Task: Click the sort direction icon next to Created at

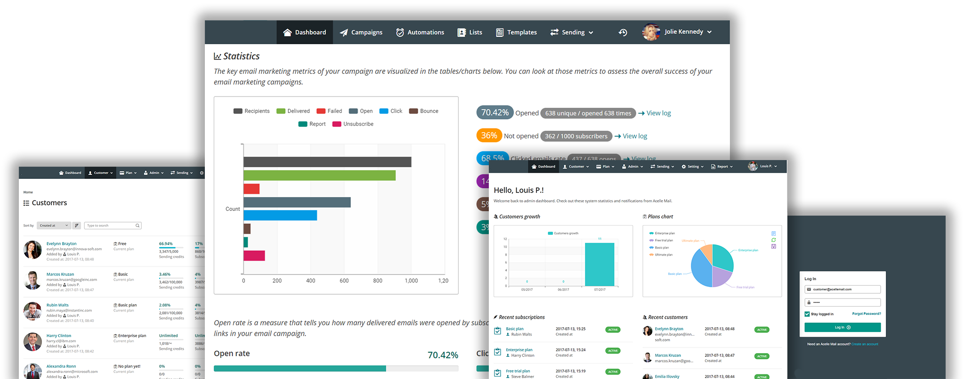Action: click(77, 226)
